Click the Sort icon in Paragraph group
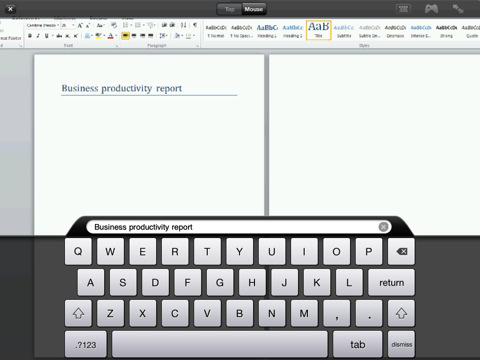Screen dimensions: 480x360 [x=184, y=25]
